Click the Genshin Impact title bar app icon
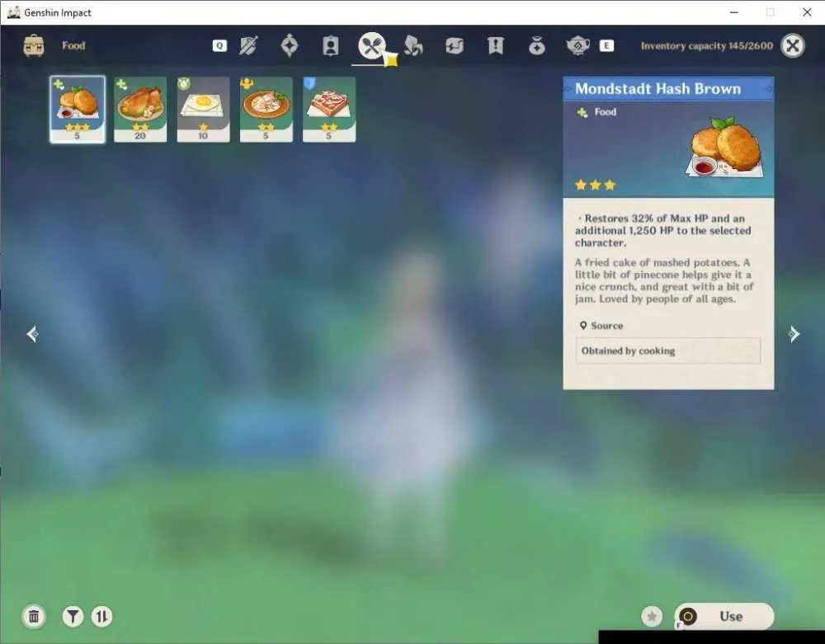Image resolution: width=825 pixels, height=644 pixels. point(14,12)
